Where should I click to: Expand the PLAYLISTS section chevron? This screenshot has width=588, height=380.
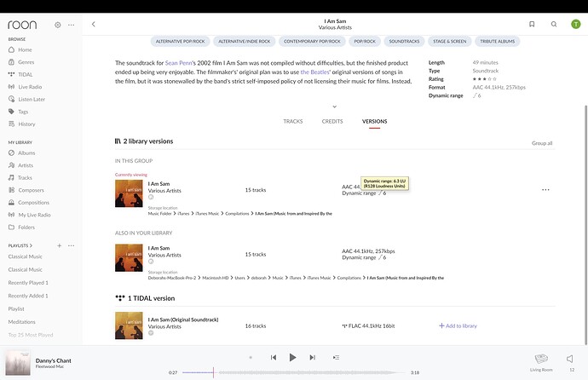[x=31, y=245]
